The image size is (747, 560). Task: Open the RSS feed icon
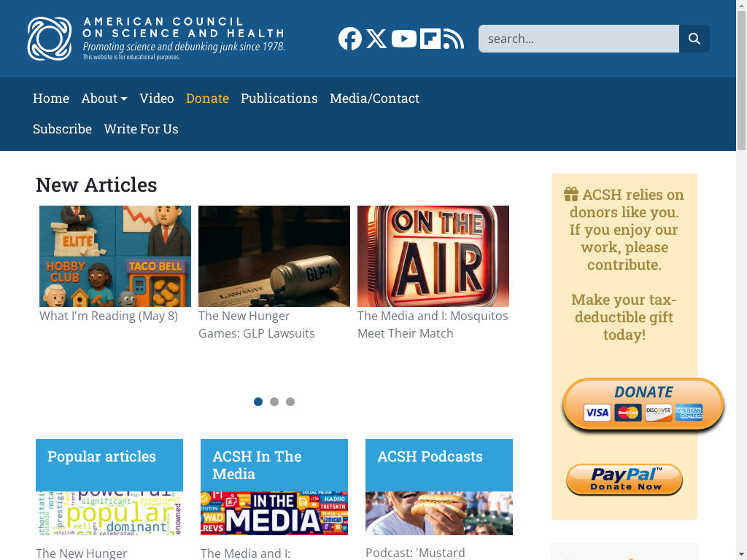coord(454,39)
